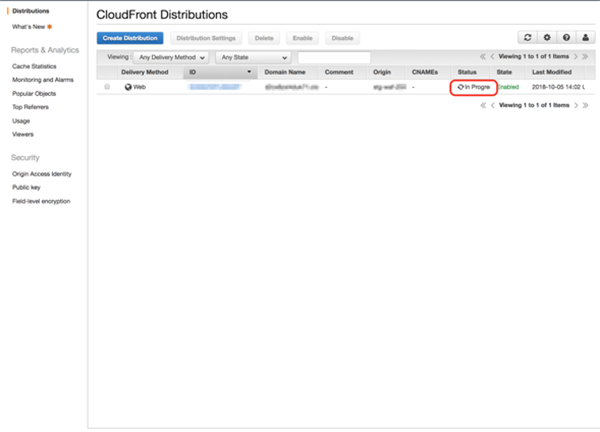Click into the filter search field
600x432 pixels.
tap(334, 57)
